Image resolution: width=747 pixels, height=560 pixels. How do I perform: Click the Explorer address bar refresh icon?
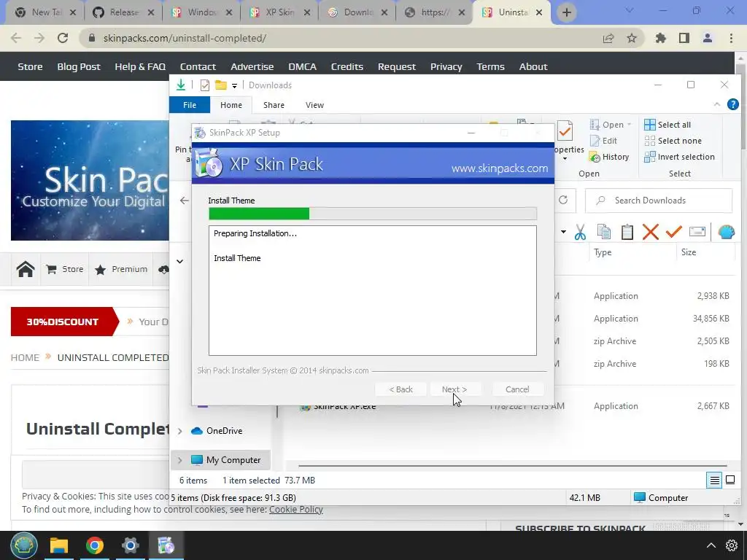pos(563,200)
